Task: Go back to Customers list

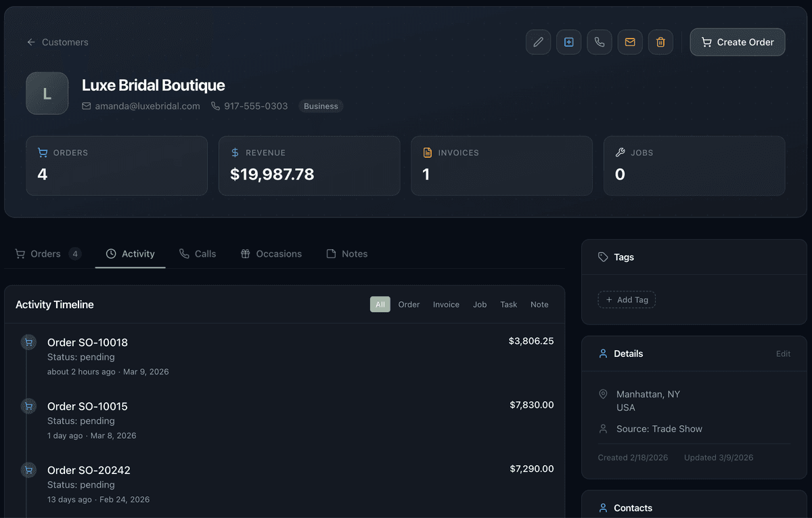Action: pyautogui.click(x=58, y=42)
